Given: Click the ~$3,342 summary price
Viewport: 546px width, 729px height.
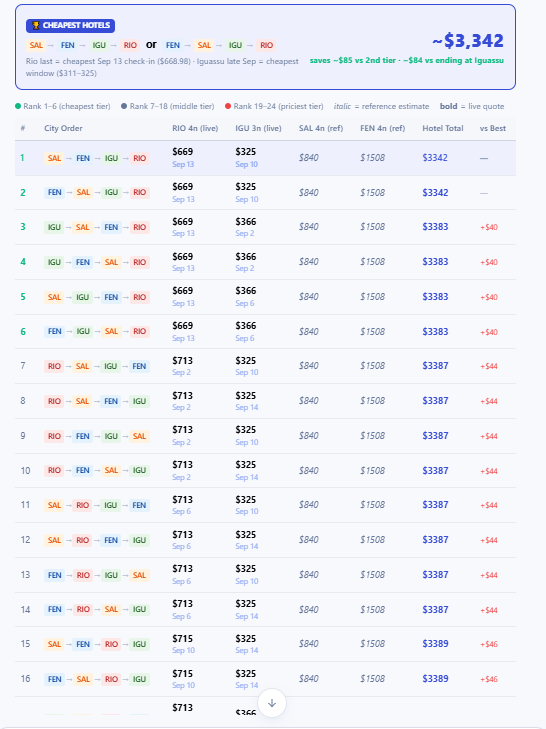Looking at the screenshot, I should pos(467,41).
